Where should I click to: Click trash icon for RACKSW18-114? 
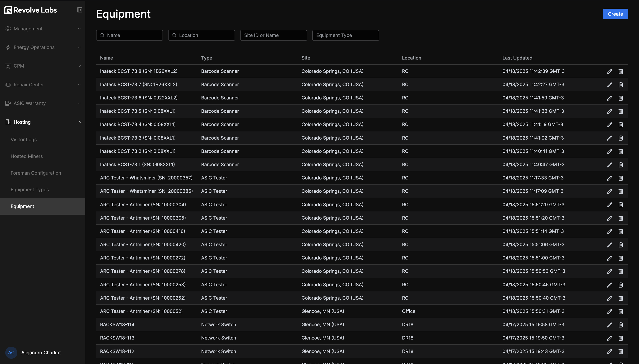coord(620,325)
